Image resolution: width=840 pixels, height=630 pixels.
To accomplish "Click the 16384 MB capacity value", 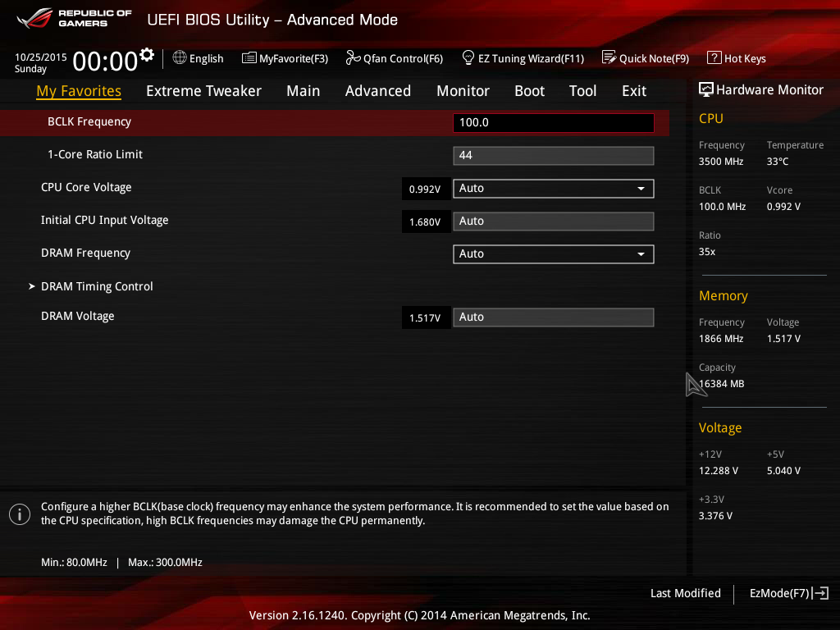I will pos(722,384).
